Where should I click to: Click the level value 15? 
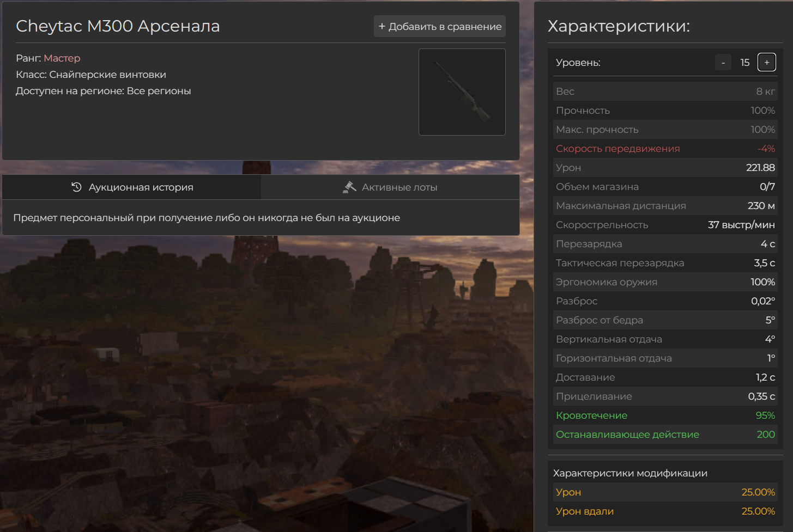pyautogui.click(x=744, y=63)
